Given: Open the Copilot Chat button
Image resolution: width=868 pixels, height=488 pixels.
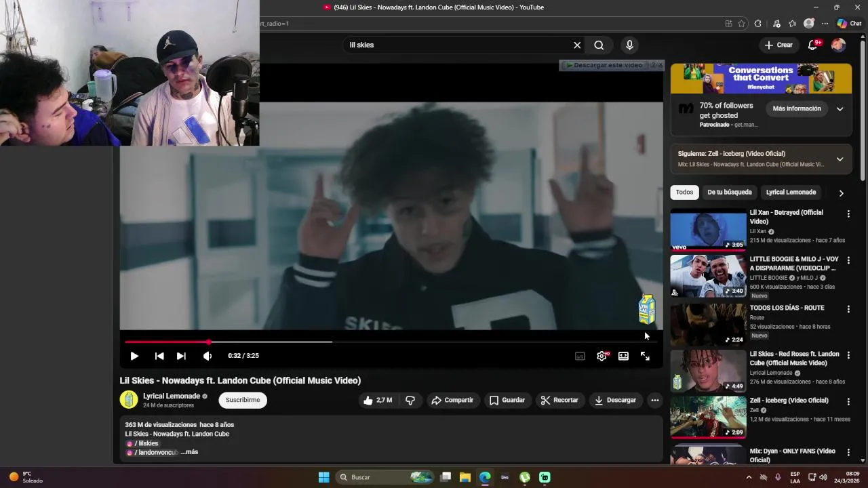Looking at the screenshot, I should pyautogui.click(x=849, y=23).
